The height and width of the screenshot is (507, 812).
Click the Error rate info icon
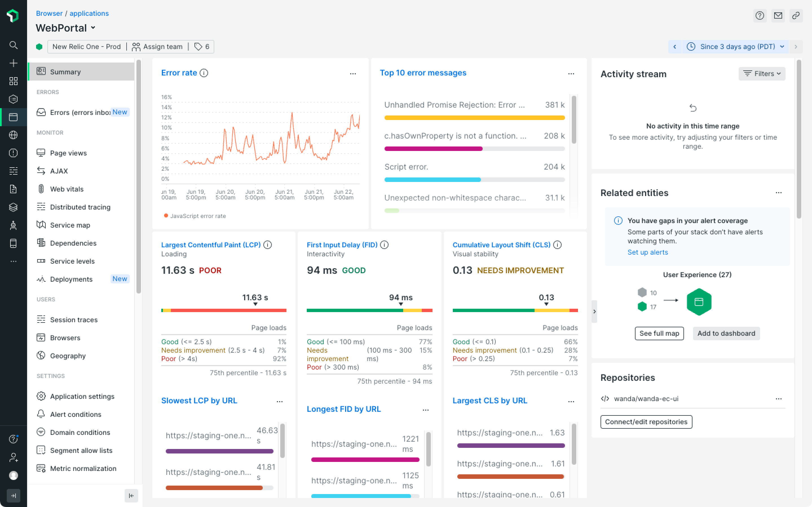point(204,73)
